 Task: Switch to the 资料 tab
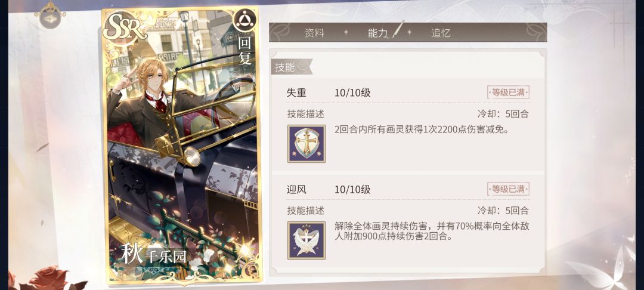(314, 33)
